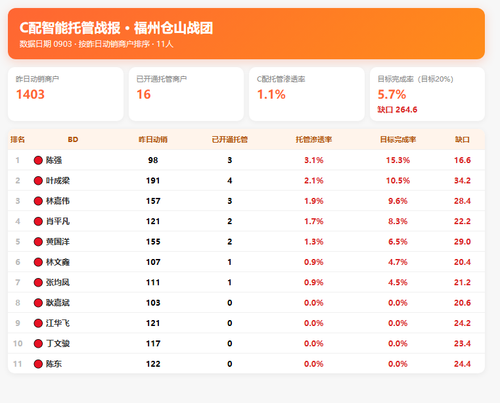This screenshot has width=500, height=403.
Task: Click the BD column header
Action: point(73,139)
